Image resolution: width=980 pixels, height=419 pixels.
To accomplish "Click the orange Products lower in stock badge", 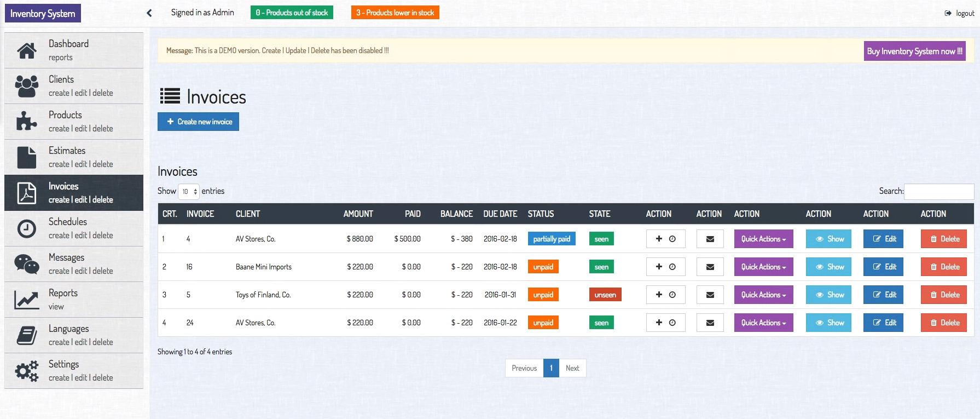I will (x=395, y=13).
